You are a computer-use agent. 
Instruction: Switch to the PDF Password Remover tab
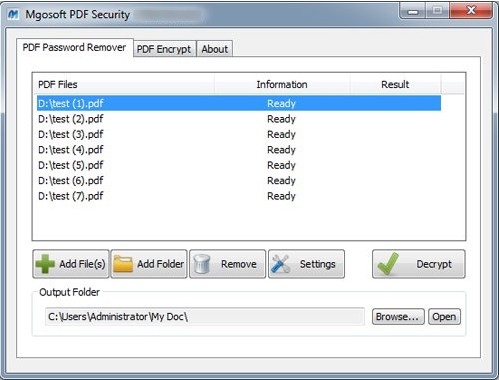tap(74, 47)
